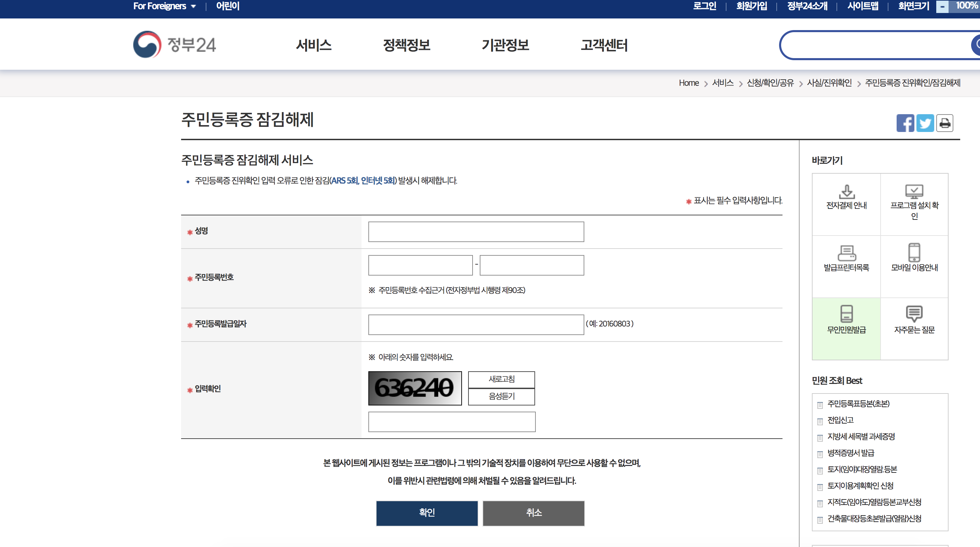980x547 pixels.
Task: Open the 고객센터 menu
Action: (604, 45)
